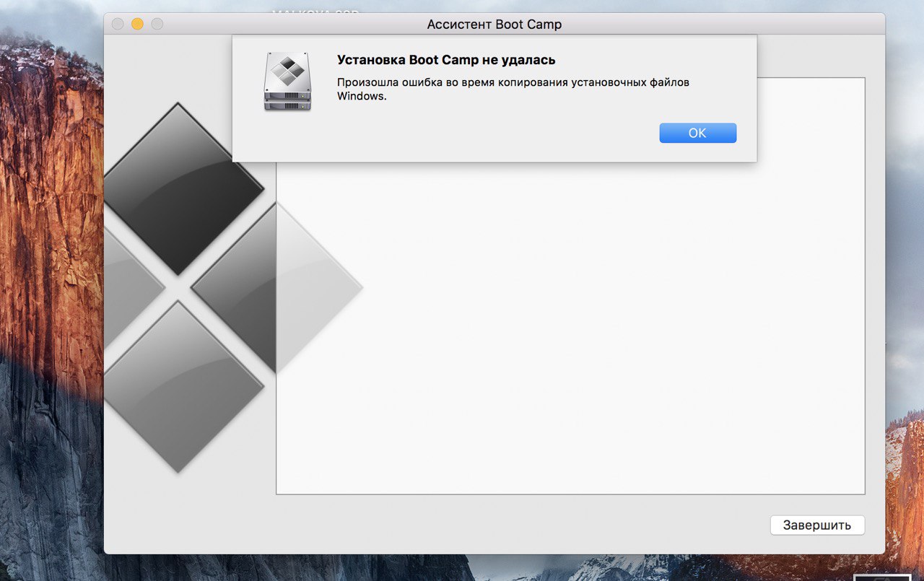Minimize the Ассистент Boot Camp window

pyautogui.click(x=137, y=24)
